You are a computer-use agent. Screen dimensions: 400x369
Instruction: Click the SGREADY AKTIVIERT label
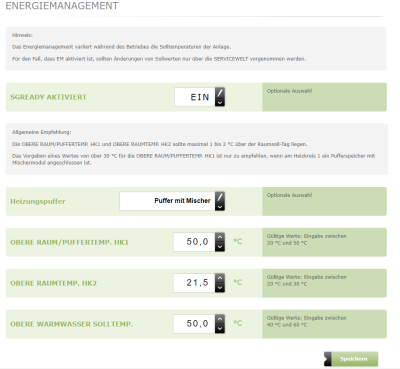click(x=48, y=97)
